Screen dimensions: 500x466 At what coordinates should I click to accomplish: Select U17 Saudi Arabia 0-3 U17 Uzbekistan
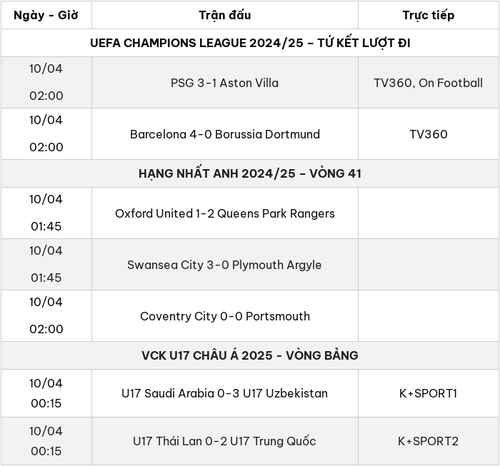point(225,394)
